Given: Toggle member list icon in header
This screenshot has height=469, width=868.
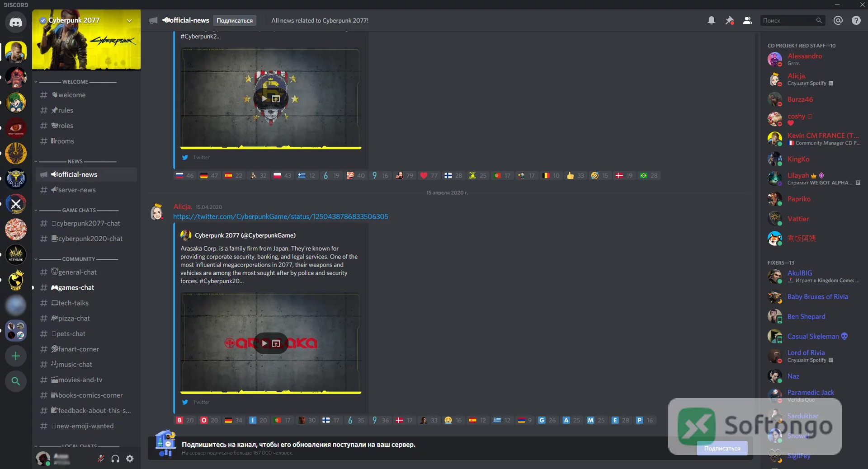Looking at the screenshot, I should (748, 20).
